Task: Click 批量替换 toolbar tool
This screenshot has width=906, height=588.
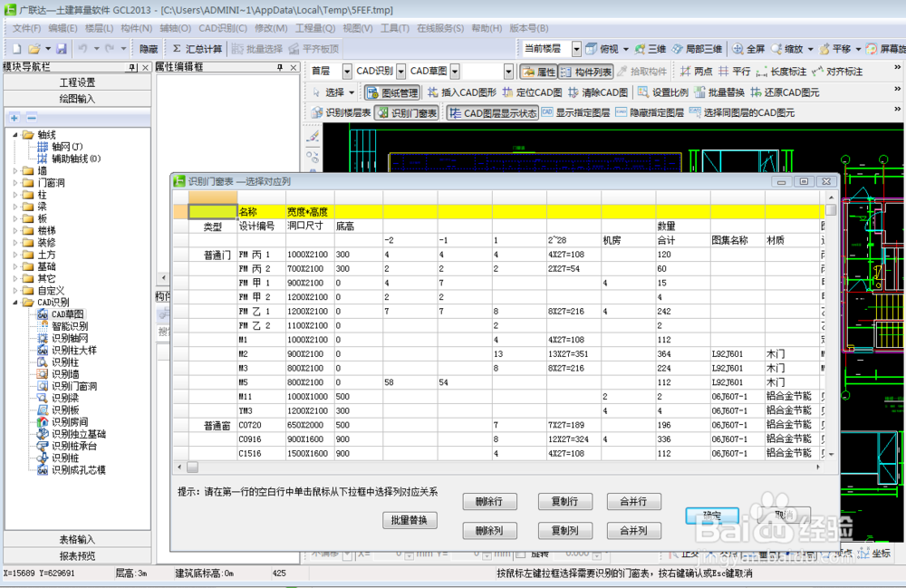Action: click(x=719, y=92)
